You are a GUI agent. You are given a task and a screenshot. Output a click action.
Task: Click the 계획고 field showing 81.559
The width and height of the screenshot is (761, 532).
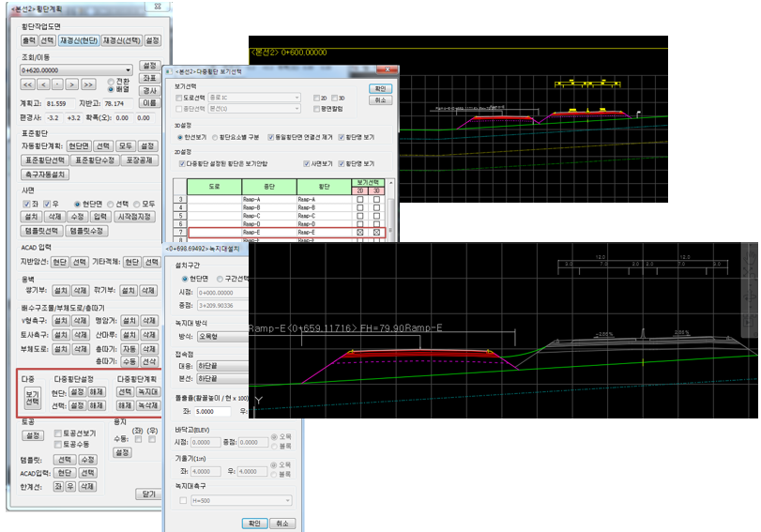(x=60, y=103)
